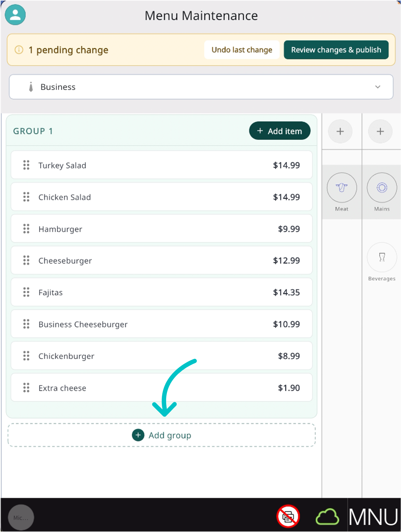This screenshot has height=532, width=401.
Task: Open the Cheeseburger item
Action: pos(162,260)
